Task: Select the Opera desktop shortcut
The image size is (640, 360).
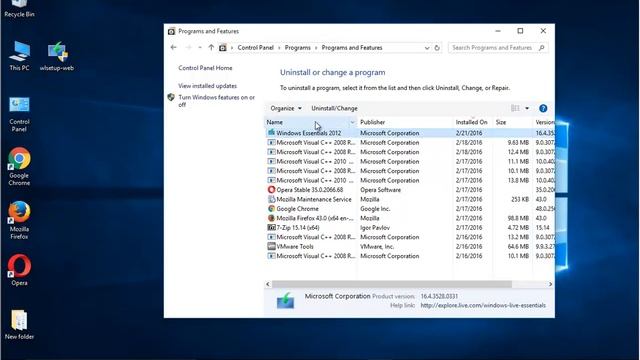Action: click(x=19, y=270)
